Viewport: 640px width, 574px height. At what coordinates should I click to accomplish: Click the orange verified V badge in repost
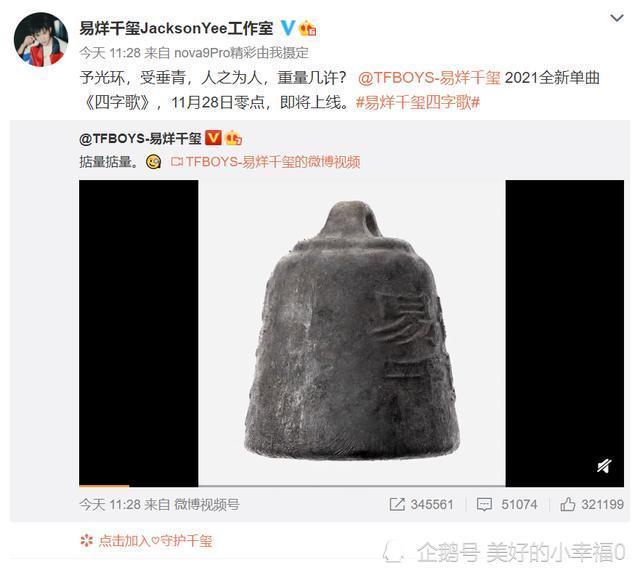coord(213,138)
